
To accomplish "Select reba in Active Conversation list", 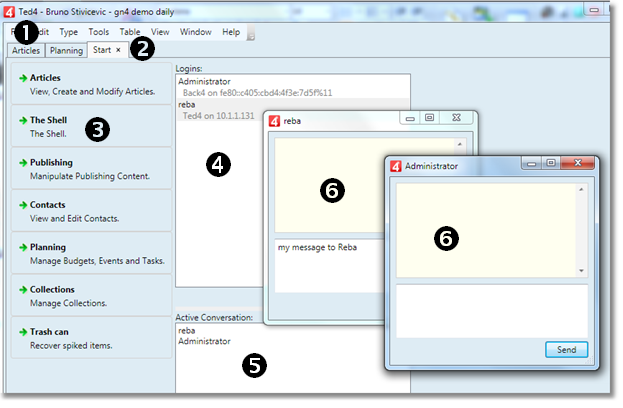I will click(x=187, y=331).
